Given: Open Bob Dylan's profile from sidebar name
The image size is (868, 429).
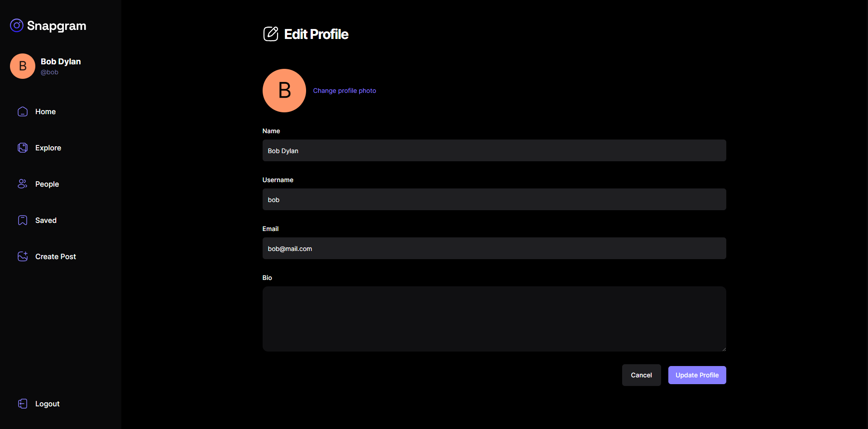Looking at the screenshot, I should point(61,62).
